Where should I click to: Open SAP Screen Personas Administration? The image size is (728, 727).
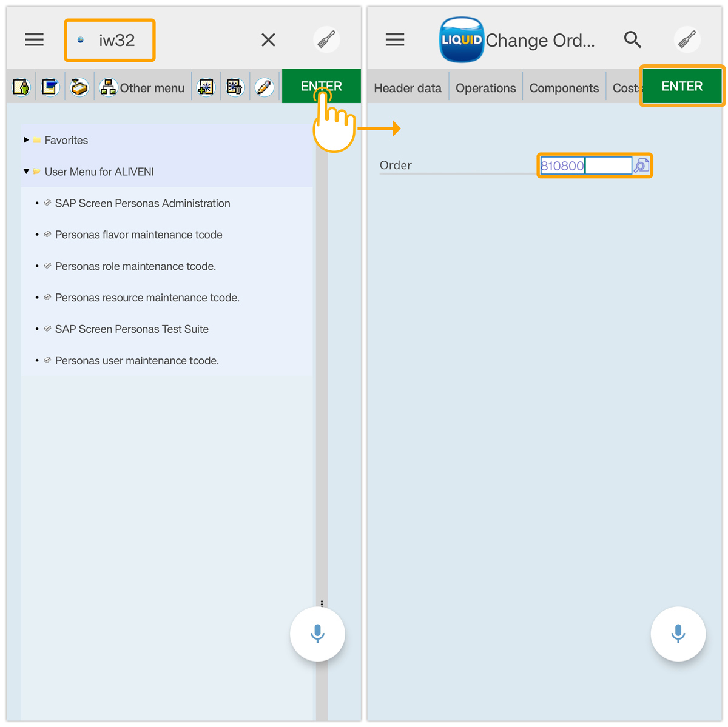pyautogui.click(x=143, y=203)
